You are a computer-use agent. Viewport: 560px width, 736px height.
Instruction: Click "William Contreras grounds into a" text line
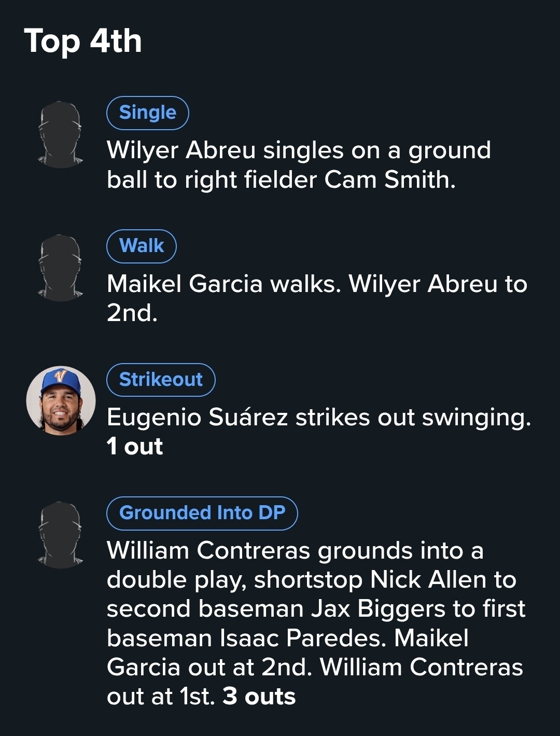tap(295, 550)
